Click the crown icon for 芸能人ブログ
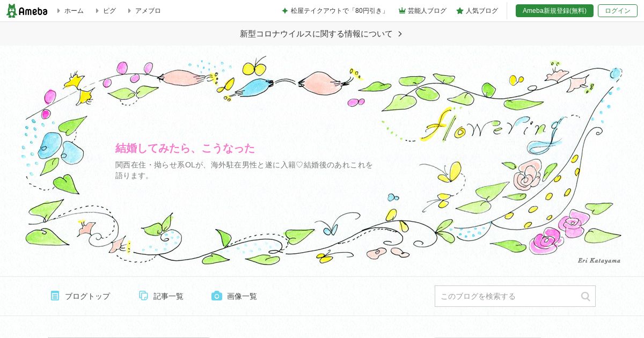Screen dimensions: 644x338 click(x=402, y=11)
